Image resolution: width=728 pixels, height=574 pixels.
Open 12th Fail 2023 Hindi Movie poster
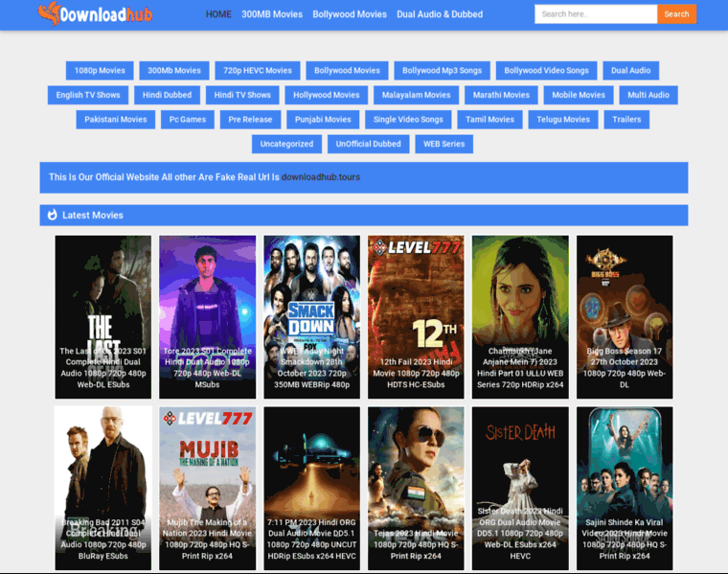(x=416, y=317)
